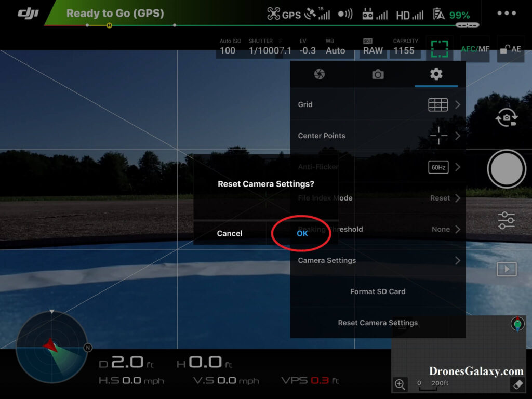Choose the 60Hz anti-flicker value
This screenshot has height=399, width=532.
pyautogui.click(x=438, y=167)
